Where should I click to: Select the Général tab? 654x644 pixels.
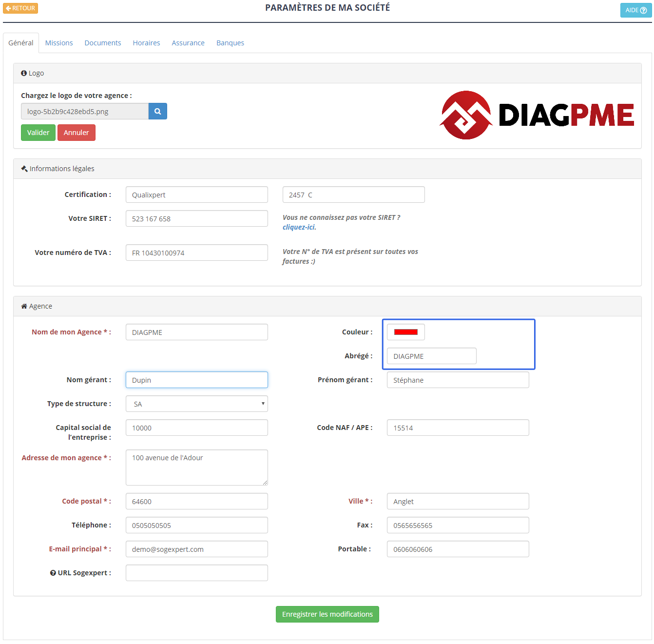21,43
